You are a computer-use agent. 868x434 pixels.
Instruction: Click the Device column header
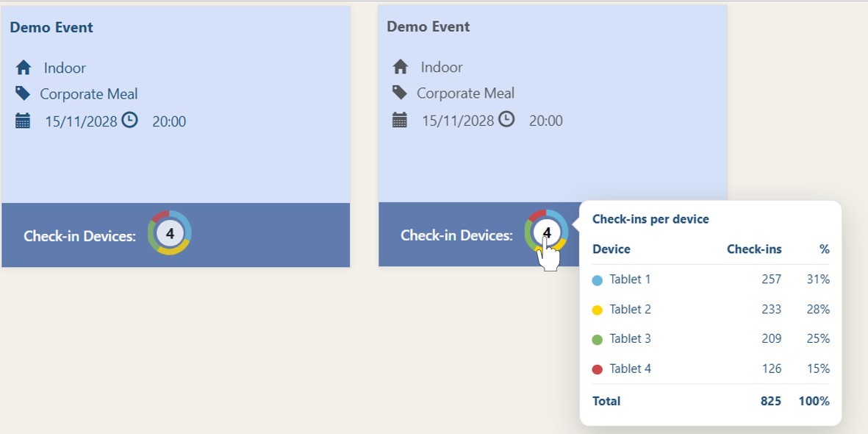click(x=611, y=249)
